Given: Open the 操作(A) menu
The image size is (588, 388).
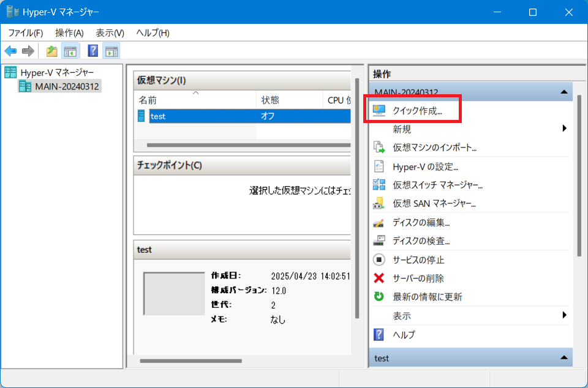Looking at the screenshot, I should coord(69,33).
